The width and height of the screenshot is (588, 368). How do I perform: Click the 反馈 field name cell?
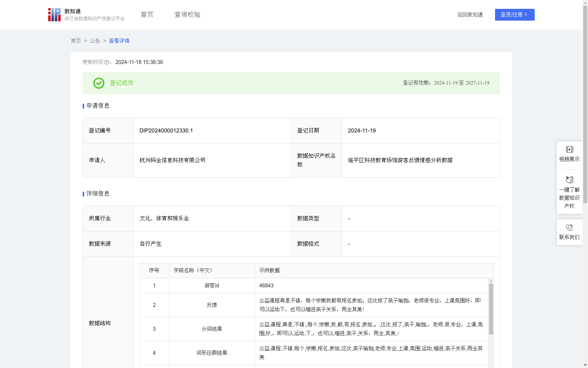tap(212, 305)
